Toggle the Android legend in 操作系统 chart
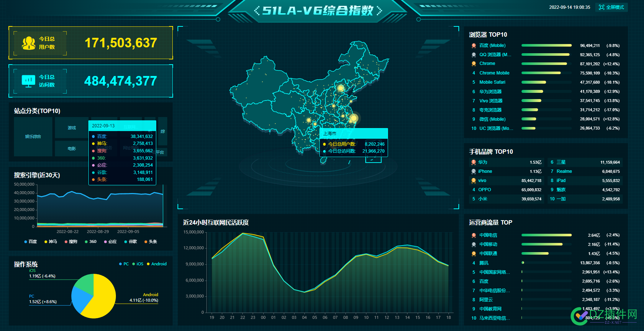The image size is (644, 331). (x=157, y=264)
